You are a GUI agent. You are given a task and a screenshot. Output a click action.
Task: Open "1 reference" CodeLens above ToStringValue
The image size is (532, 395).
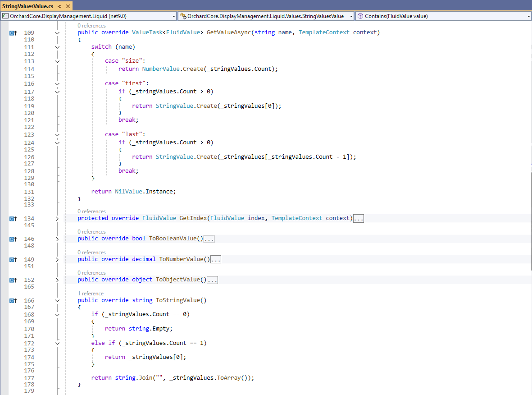(91, 294)
